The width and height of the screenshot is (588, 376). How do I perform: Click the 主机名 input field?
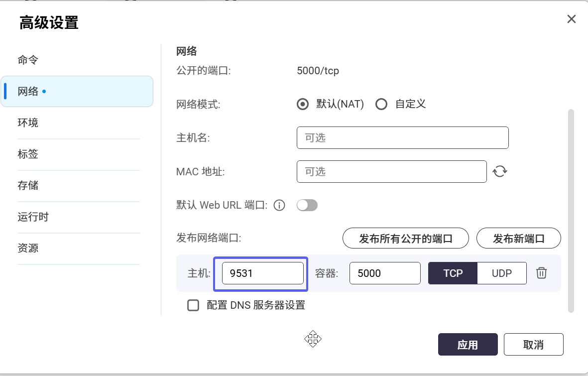(x=402, y=138)
